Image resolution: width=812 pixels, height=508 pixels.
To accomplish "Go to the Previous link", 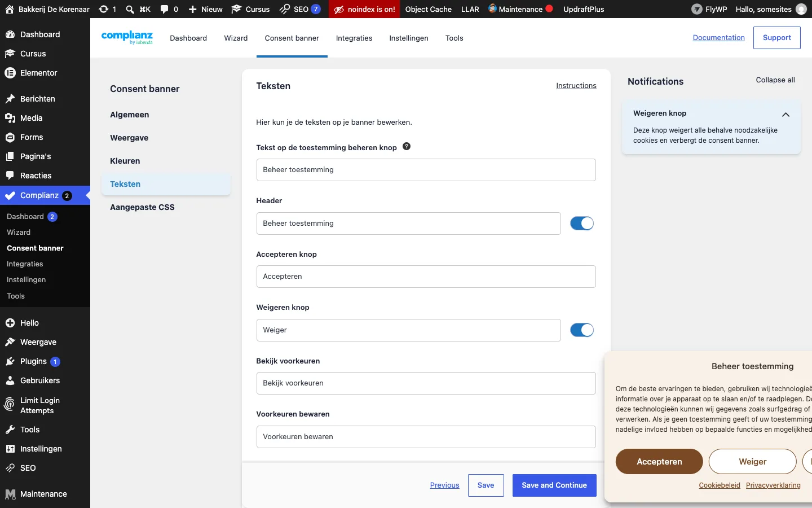I will (444, 485).
